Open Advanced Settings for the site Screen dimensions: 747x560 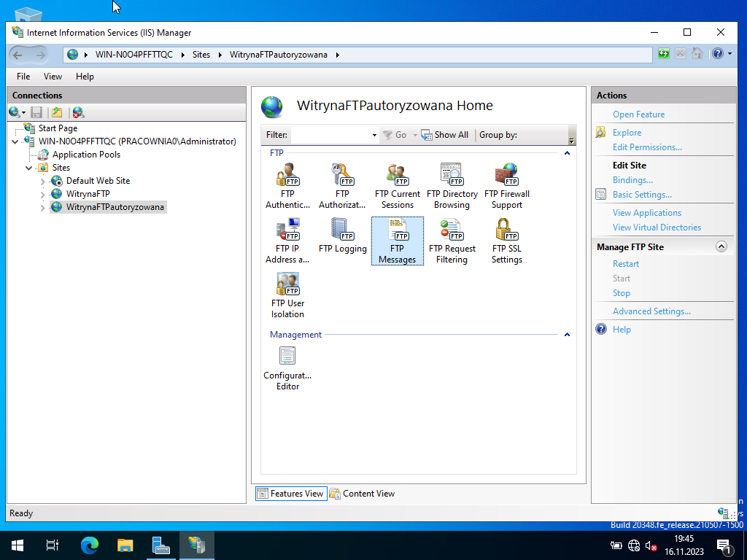coord(651,311)
